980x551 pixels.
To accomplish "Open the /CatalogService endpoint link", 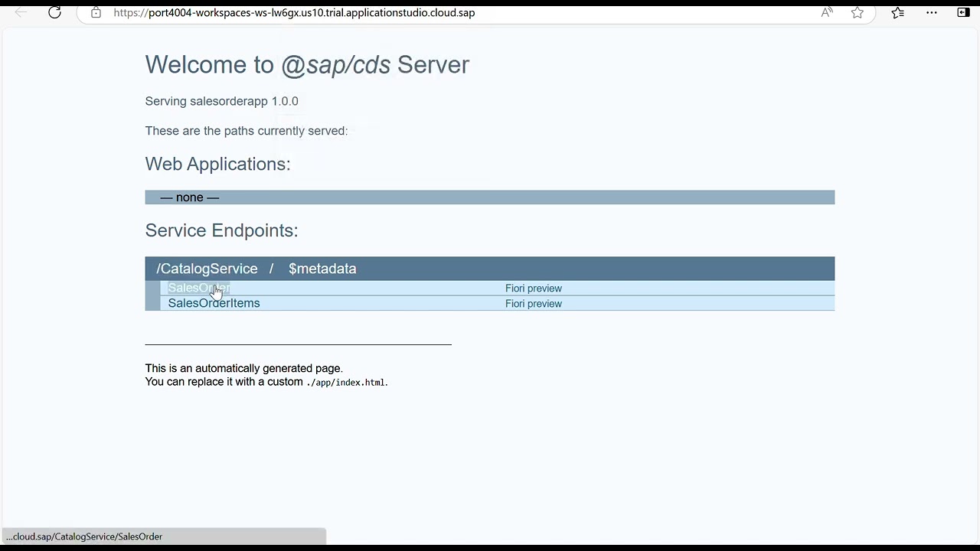I will (207, 269).
